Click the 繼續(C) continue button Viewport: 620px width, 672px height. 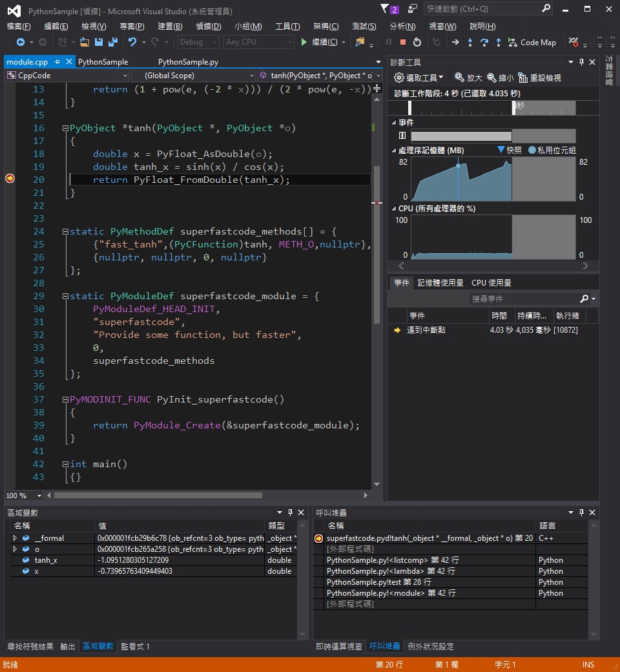coord(321,41)
